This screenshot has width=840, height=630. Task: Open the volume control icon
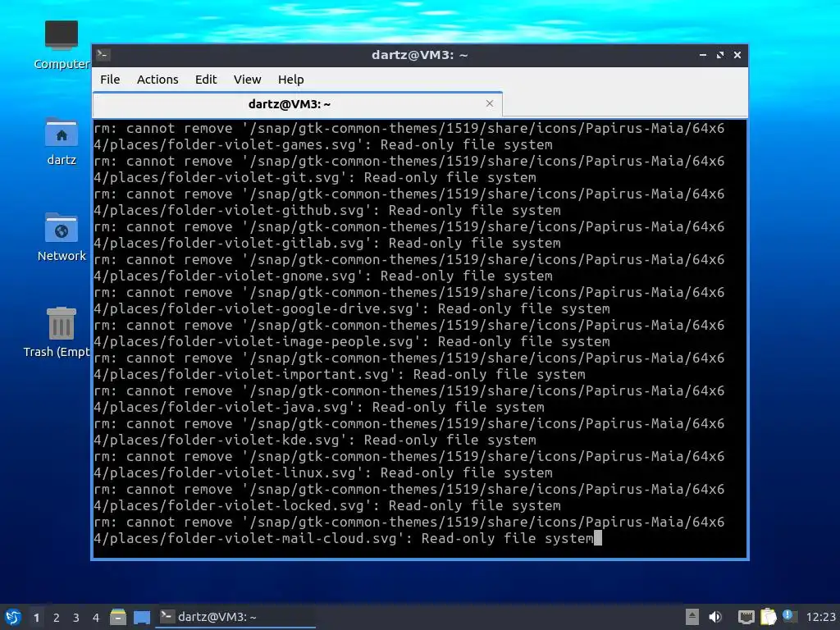(x=715, y=617)
